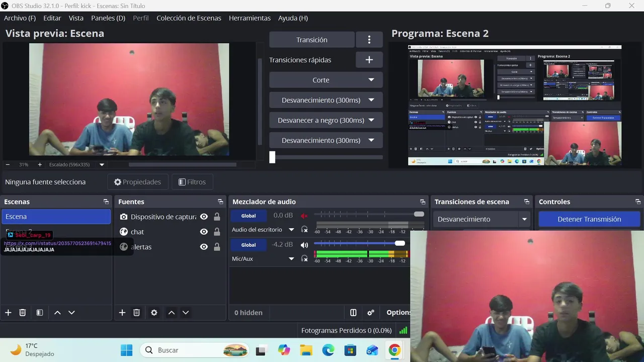Pop out the Escenas dock
Screen dimensions: 644x362
pyautogui.click(x=106, y=202)
